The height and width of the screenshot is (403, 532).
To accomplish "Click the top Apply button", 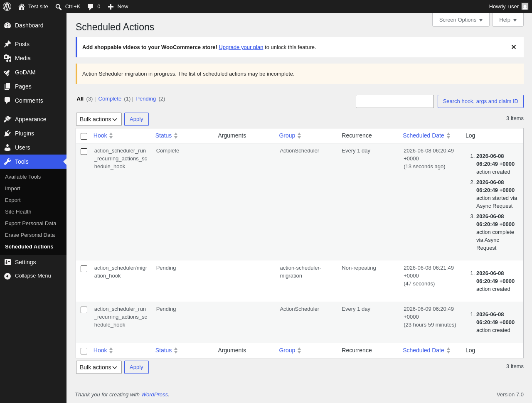I will 136,119.
